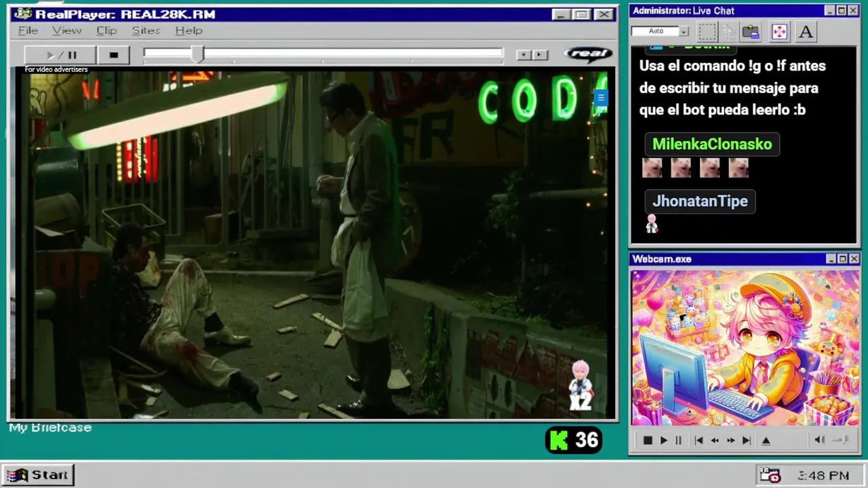The height and width of the screenshot is (488, 868).
Task: Skip to previous track in Webcam.exe
Action: point(698,441)
